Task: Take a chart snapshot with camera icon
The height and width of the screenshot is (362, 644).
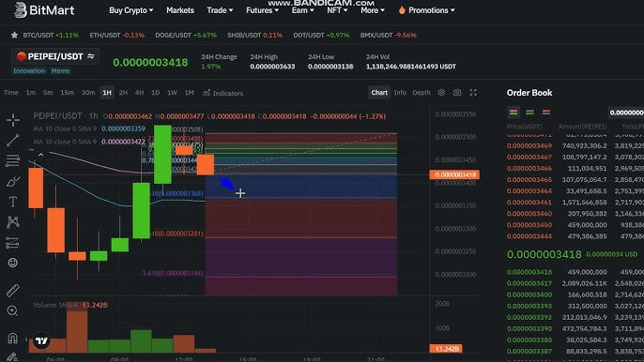Action: click(457, 92)
